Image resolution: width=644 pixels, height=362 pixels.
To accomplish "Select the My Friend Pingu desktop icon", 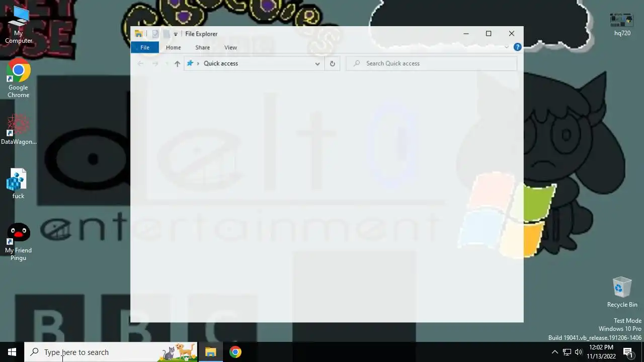I will click(19, 242).
